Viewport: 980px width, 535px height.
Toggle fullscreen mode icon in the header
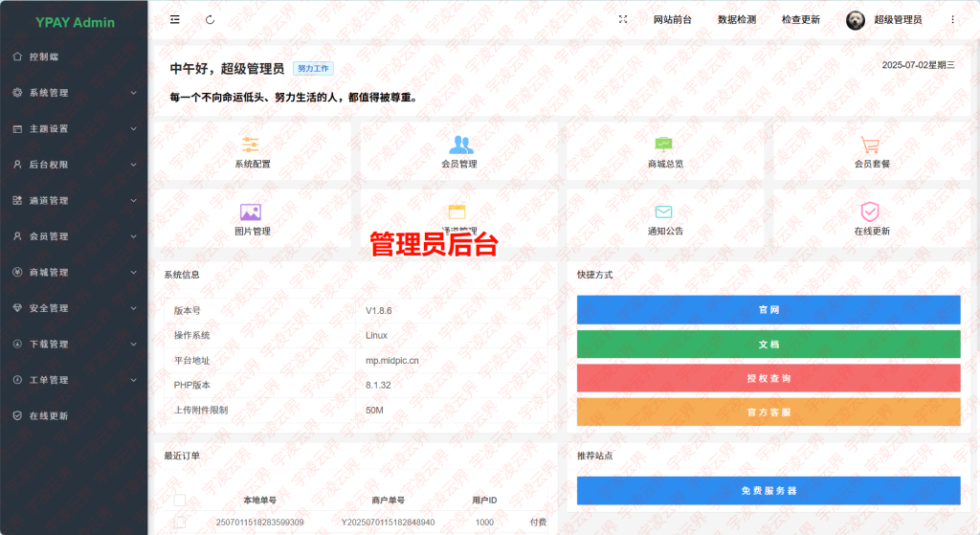pyautogui.click(x=623, y=19)
